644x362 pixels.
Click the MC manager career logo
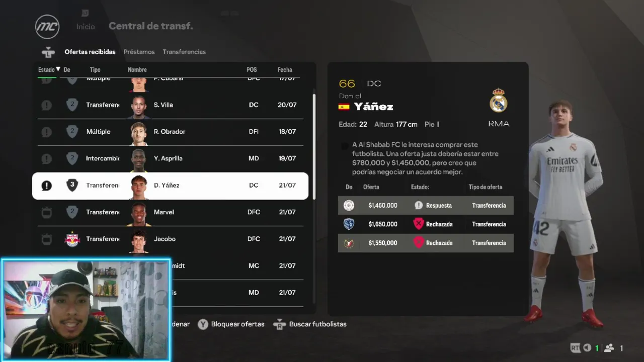[47, 26]
